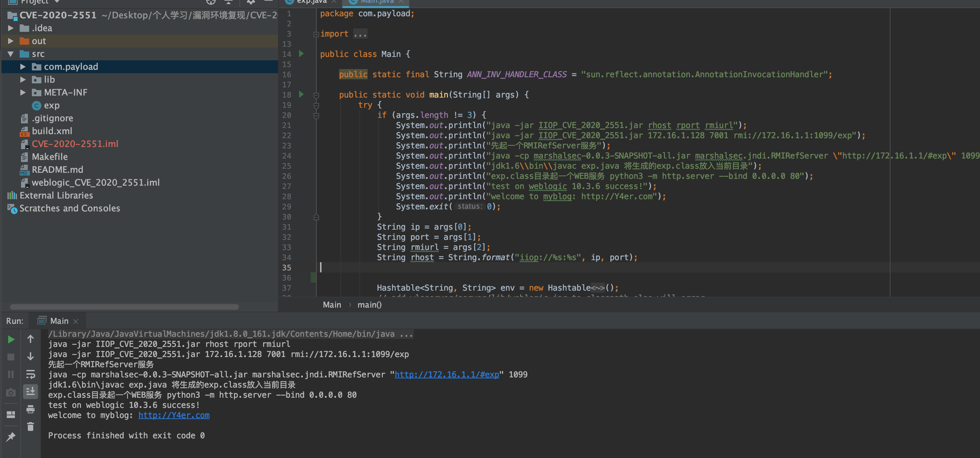Click the Restore Layout icon
This screenshot has height=458, width=980.
coord(11,414)
